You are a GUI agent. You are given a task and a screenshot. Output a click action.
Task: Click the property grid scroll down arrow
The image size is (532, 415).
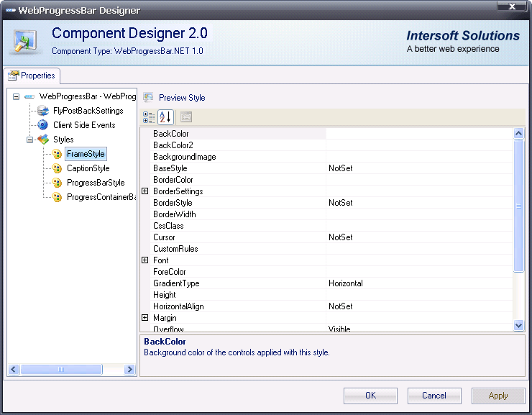pyautogui.click(x=518, y=325)
